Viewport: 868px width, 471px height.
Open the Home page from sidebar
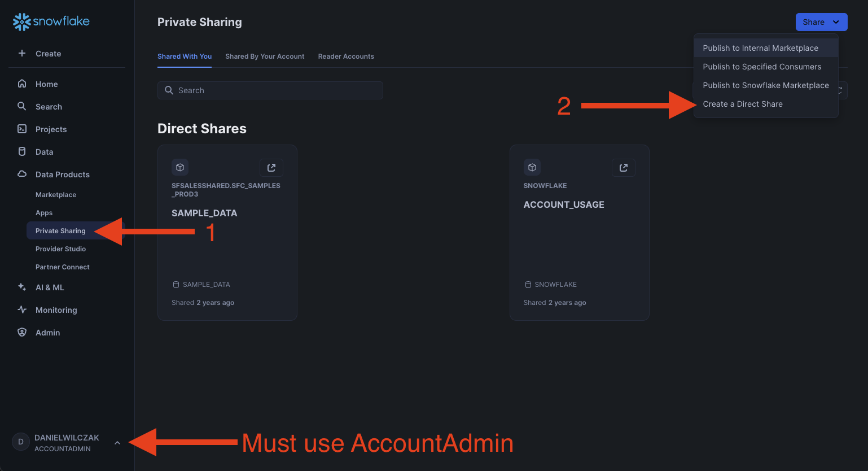tap(46, 84)
